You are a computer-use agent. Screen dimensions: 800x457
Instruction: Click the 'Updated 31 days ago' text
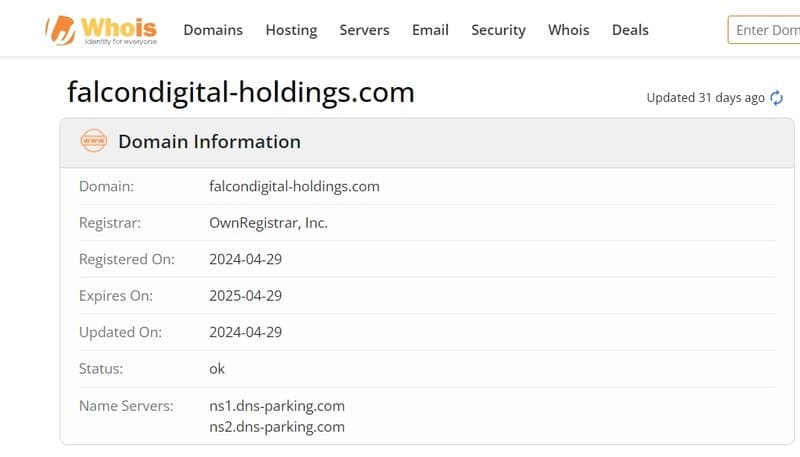point(705,97)
